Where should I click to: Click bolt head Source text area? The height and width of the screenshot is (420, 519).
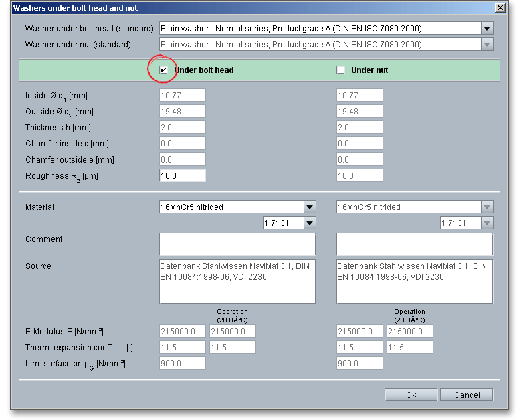(237, 282)
